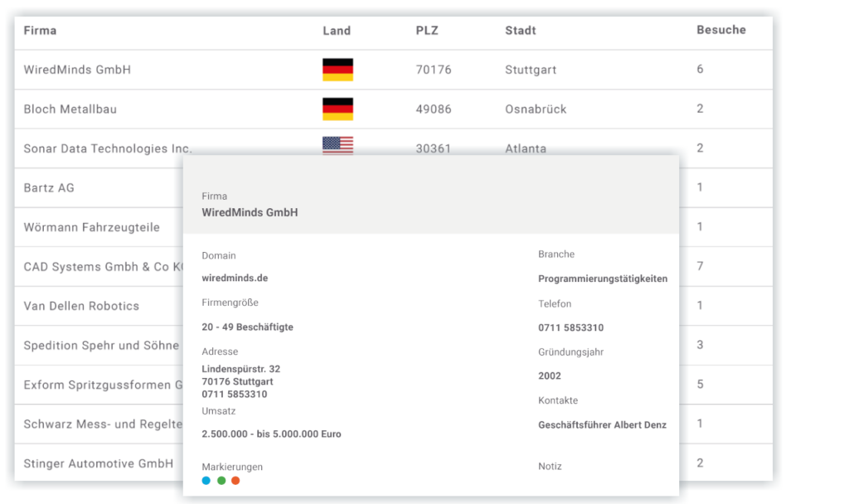This screenshot has width=849, height=504.
Task: Click founding year 2002
Action: tap(550, 376)
